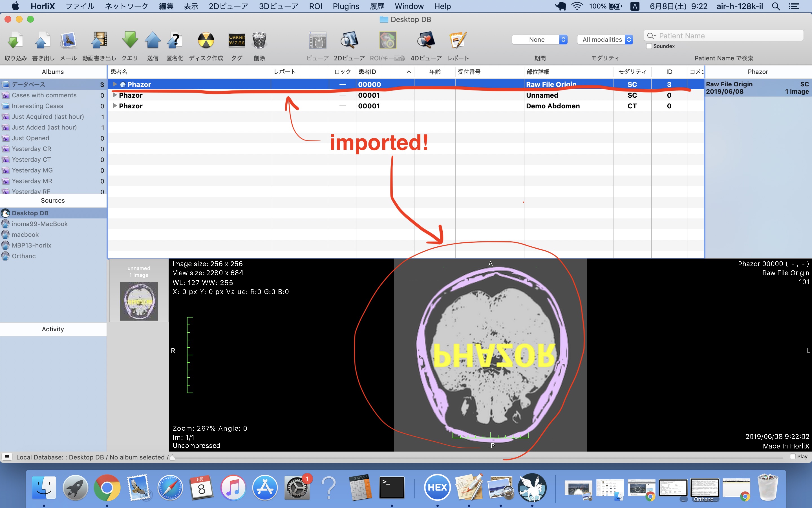Select the MBP13-horlix source

(53, 245)
